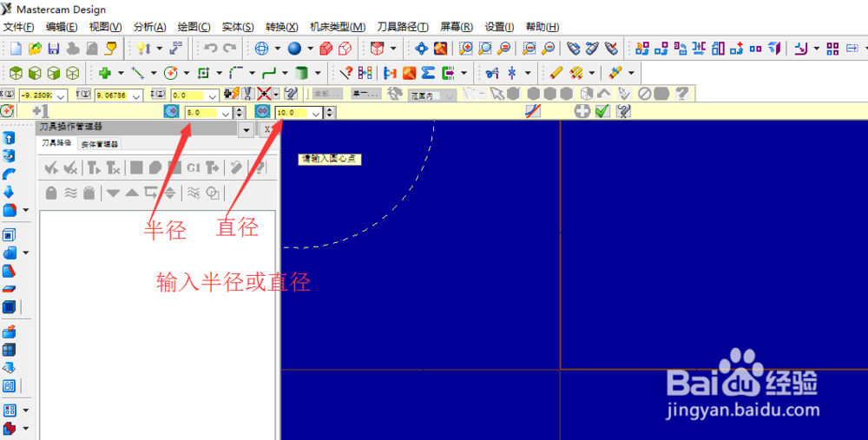The image size is (868, 440).
Task: Close the Toolpath Manager panel with X
Action: (x=267, y=129)
